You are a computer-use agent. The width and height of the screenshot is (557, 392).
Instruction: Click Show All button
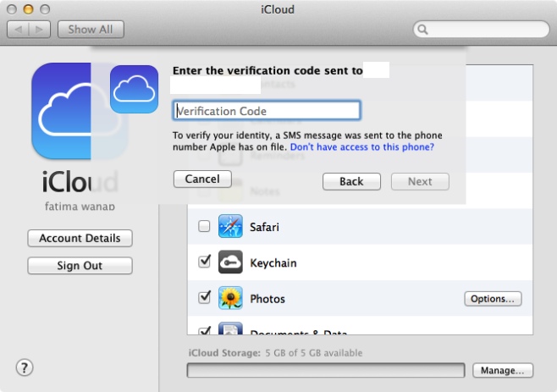[91, 29]
